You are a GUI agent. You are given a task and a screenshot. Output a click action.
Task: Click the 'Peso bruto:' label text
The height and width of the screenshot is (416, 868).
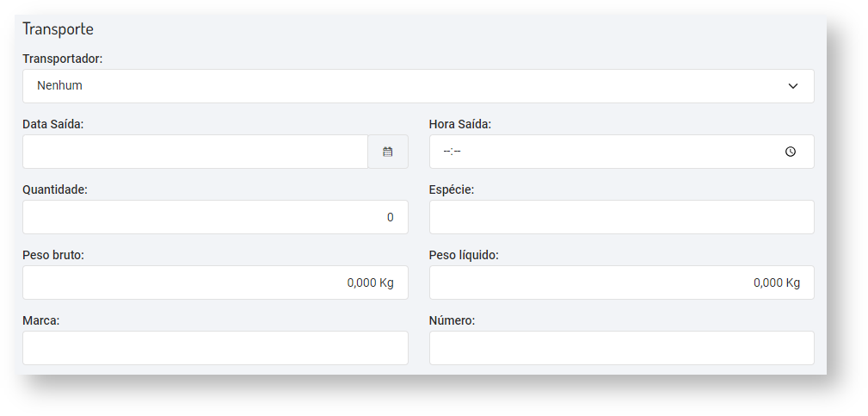53,255
